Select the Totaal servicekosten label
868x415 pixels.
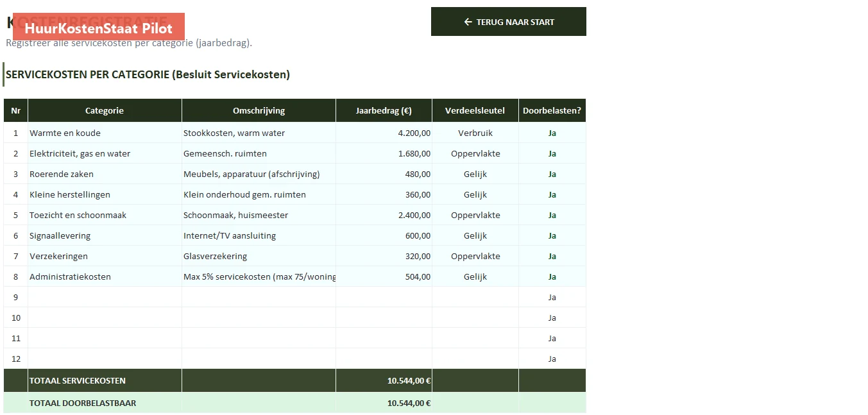tap(78, 380)
